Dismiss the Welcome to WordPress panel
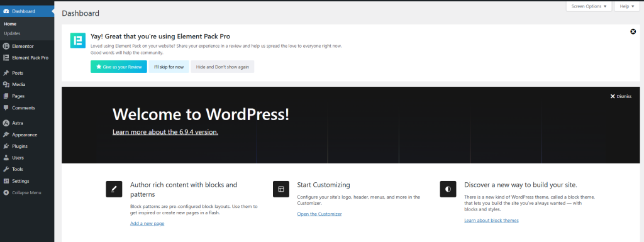This screenshot has width=644, height=242. 621,96
